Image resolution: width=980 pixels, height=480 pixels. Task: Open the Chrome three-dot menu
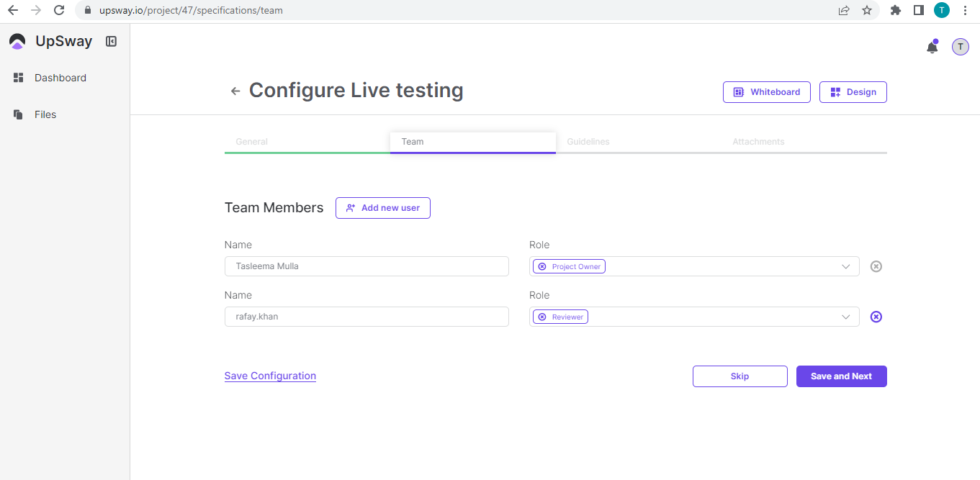(965, 11)
